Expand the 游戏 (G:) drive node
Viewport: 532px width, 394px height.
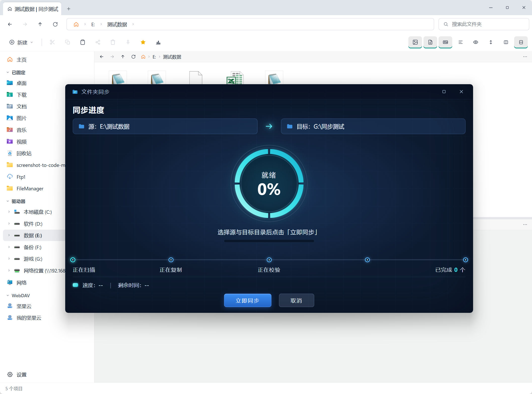(9, 259)
